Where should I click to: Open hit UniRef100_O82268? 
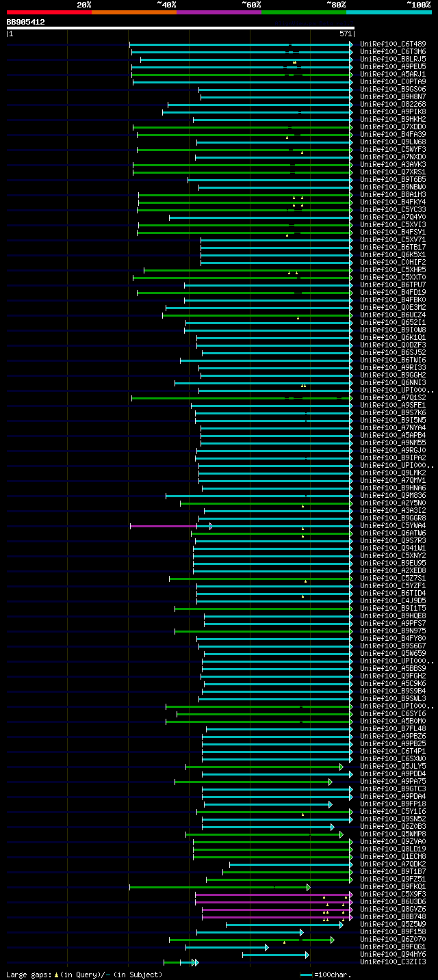click(393, 105)
